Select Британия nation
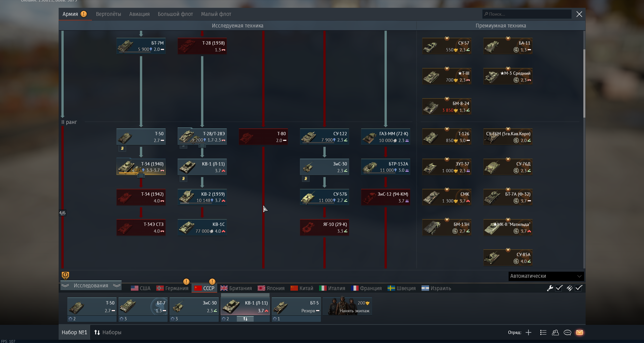Viewport: 644px width, 343px height. pos(236,288)
